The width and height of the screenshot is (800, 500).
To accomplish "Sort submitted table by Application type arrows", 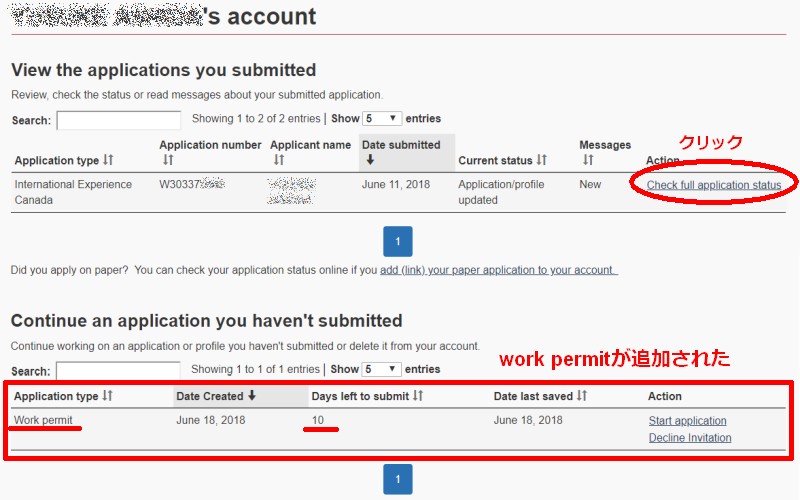I will 108,160.
